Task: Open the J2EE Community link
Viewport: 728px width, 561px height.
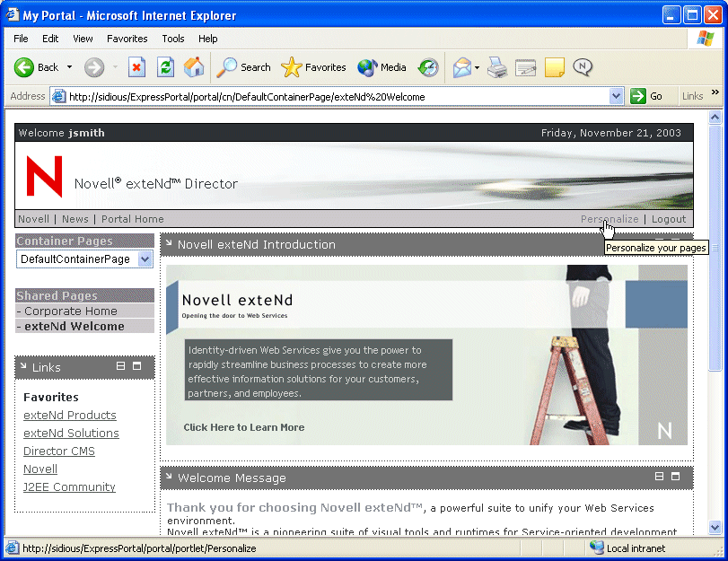Action: coord(70,486)
